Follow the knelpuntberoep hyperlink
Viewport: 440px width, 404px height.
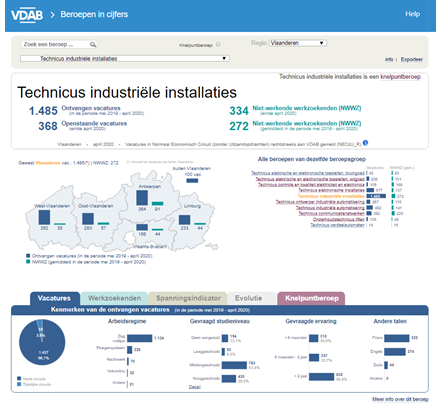pyautogui.click(x=400, y=77)
